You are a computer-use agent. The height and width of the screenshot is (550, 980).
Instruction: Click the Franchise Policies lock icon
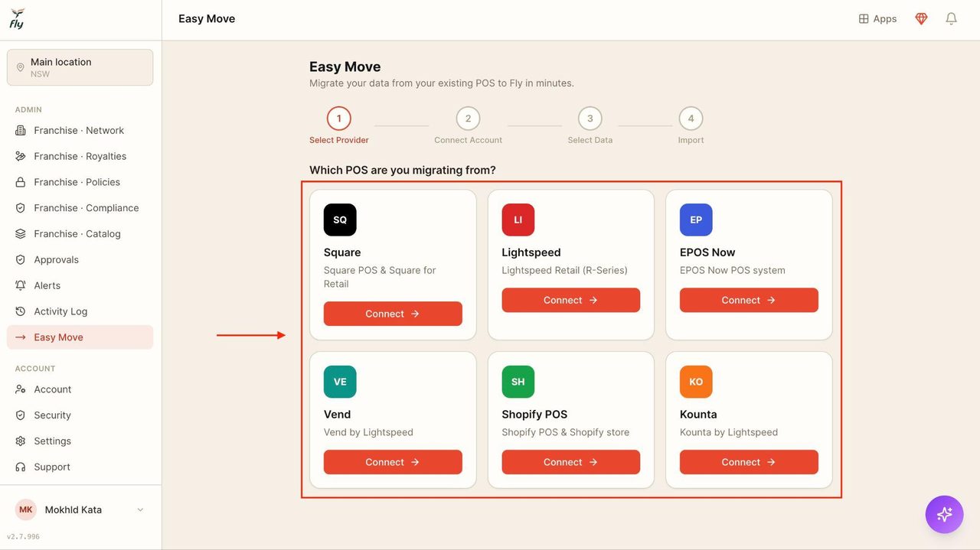(x=21, y=182)
